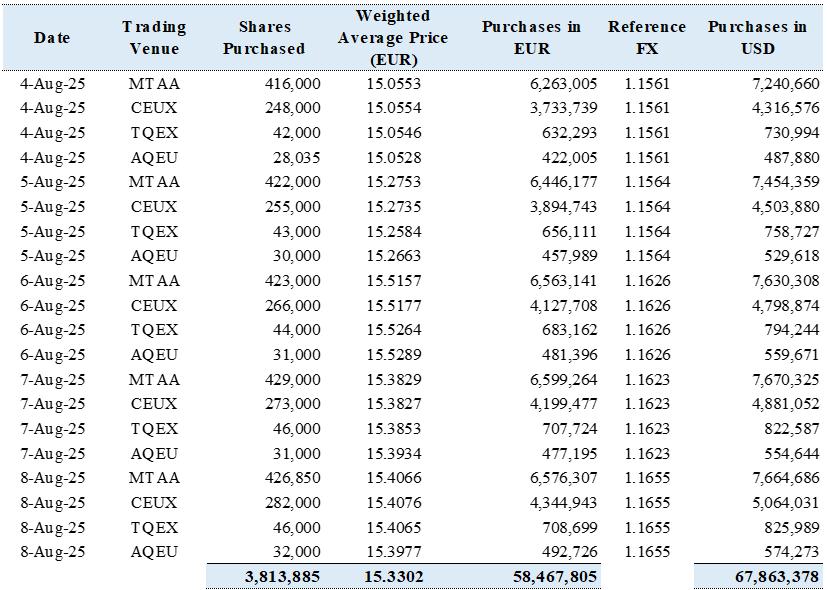Click the Date column header

(52, 38)
